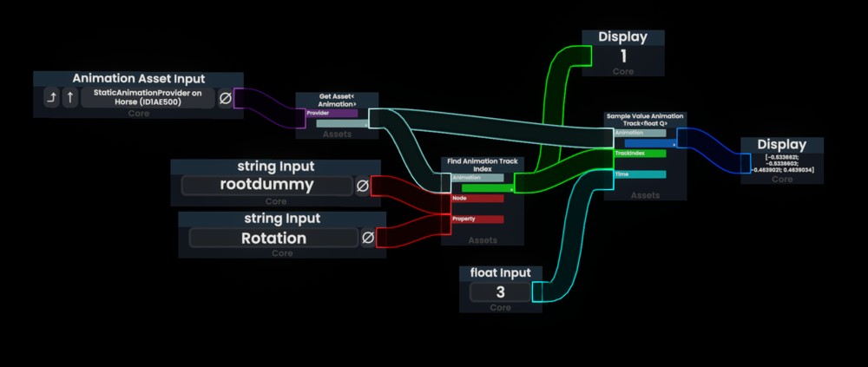Click the curved-arrow button on Animation Asset Input
Viewport: 868px width, 367px height.
coord(51,99)
